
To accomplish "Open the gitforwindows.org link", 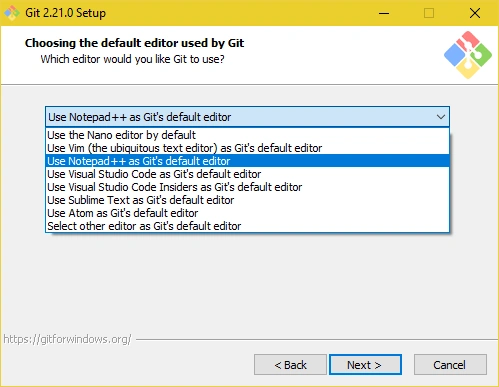I will point(67,339).
